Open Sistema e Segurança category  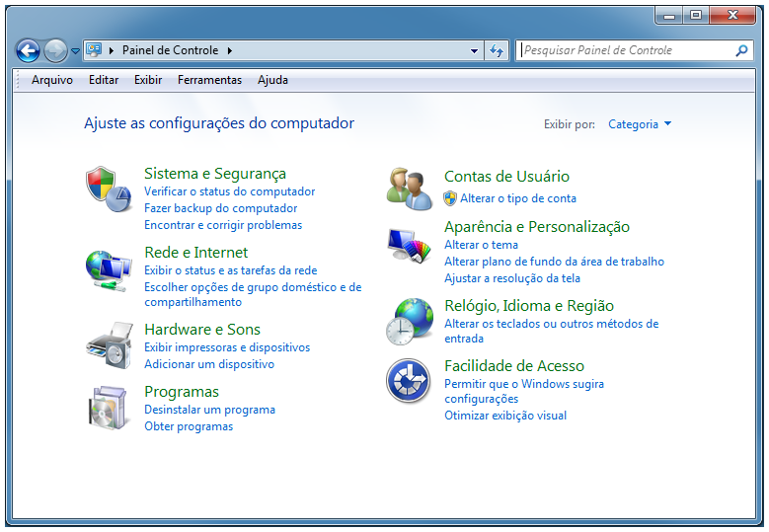[215, 174]
